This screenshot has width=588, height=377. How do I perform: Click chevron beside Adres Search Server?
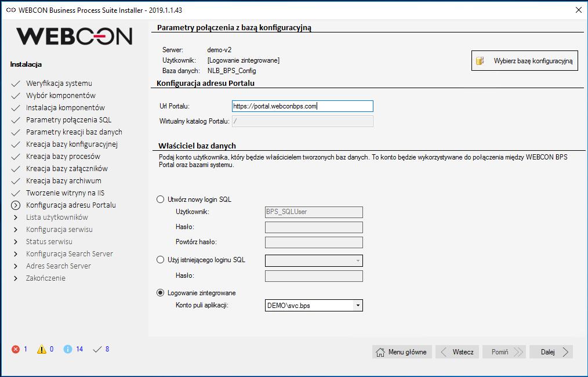16,266
